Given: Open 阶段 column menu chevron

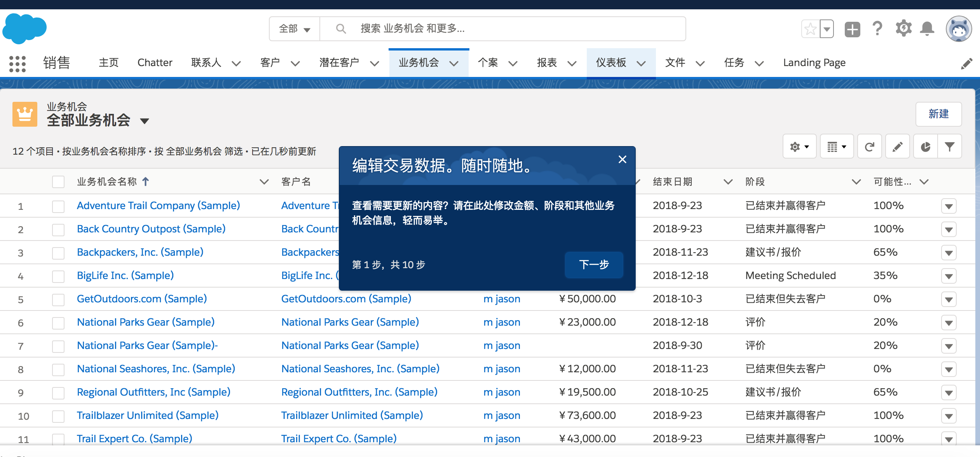Looking at the screenshot, I should point(856,181).
